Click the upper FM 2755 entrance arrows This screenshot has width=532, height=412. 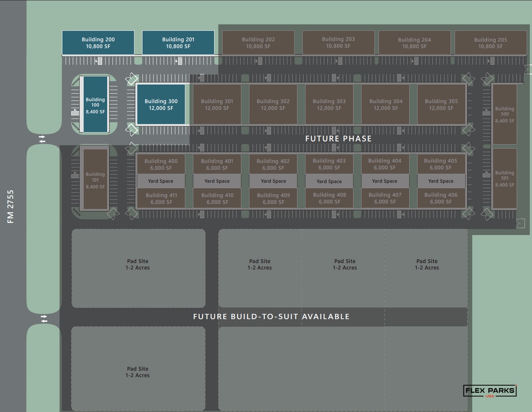[x=42, y=139]
